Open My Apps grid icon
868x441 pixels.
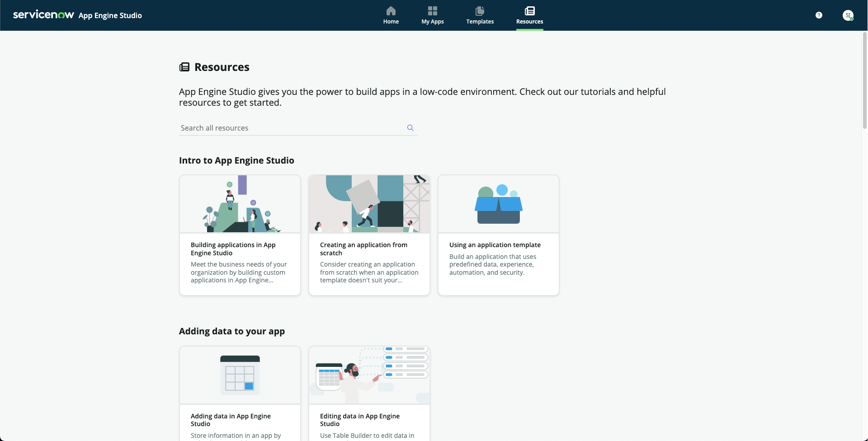pos(432,11)
